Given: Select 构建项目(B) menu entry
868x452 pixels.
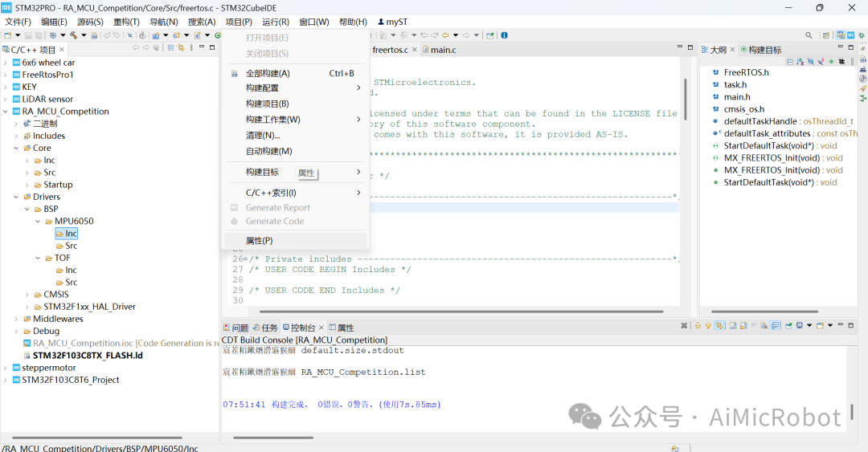Looking at the screenshot, I should [x=296, y=104].
